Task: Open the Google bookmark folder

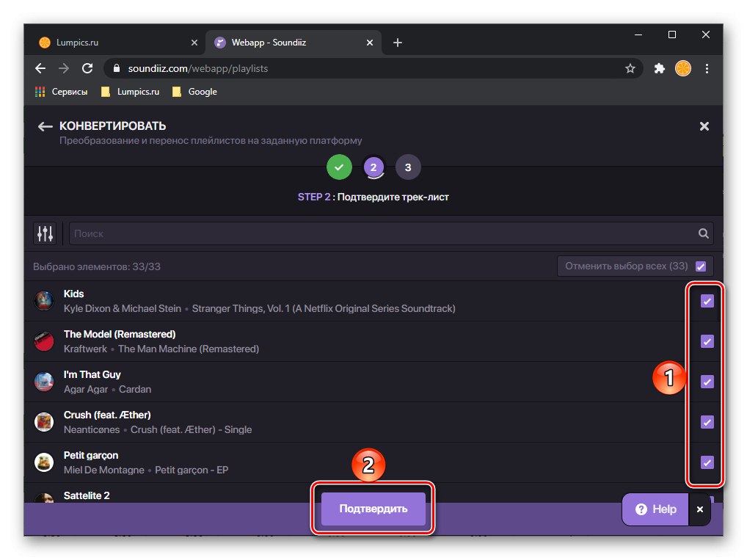Action: (x=194, y=92)
